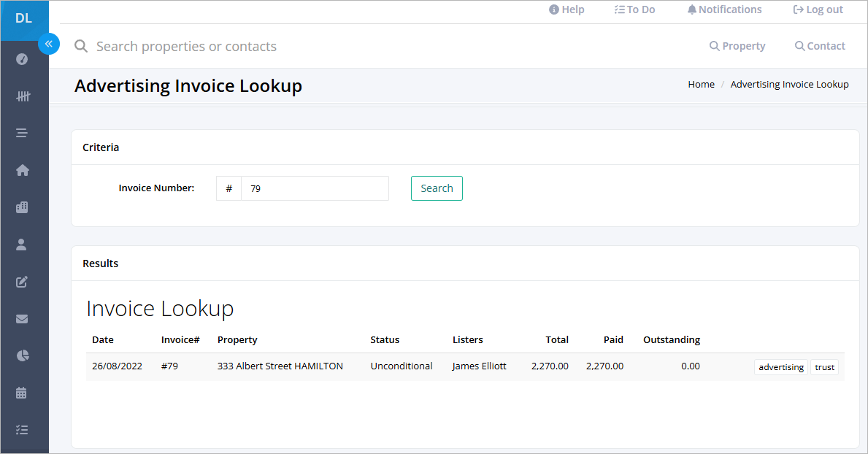Click Advertising Invoice Lookup breadcrumb
This screenshot has width=868, height=454.
tap(789, 84)
